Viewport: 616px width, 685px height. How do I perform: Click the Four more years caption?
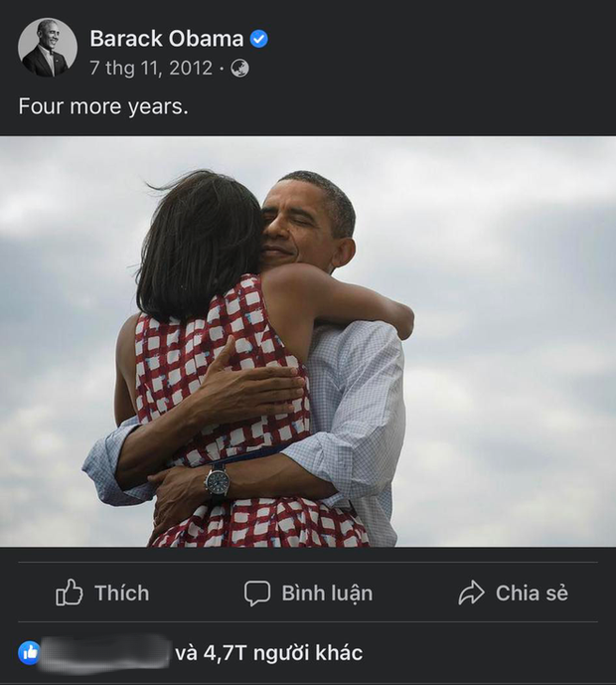[102, 106]
